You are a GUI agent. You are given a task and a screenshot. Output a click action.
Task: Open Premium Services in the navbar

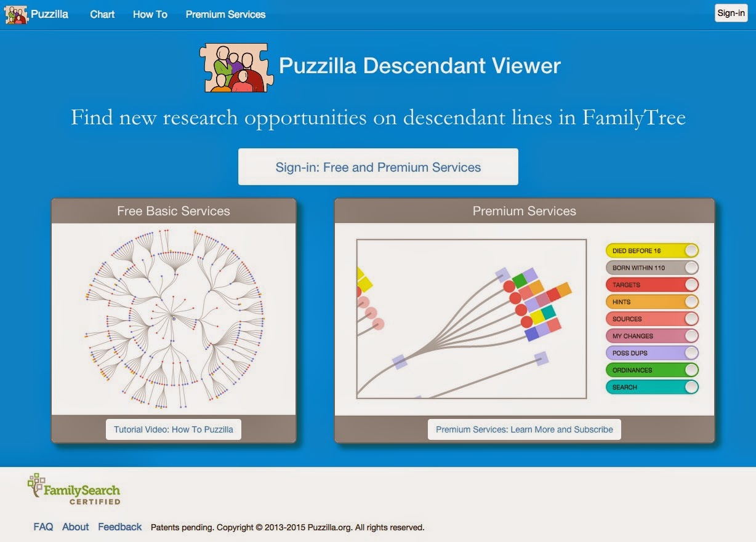(226, 14)
